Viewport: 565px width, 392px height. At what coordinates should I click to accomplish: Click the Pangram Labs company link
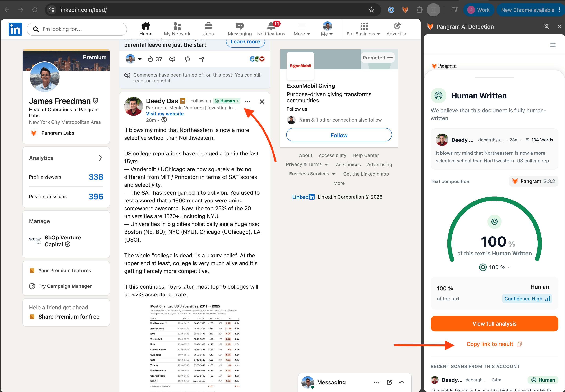coord(58,133)
